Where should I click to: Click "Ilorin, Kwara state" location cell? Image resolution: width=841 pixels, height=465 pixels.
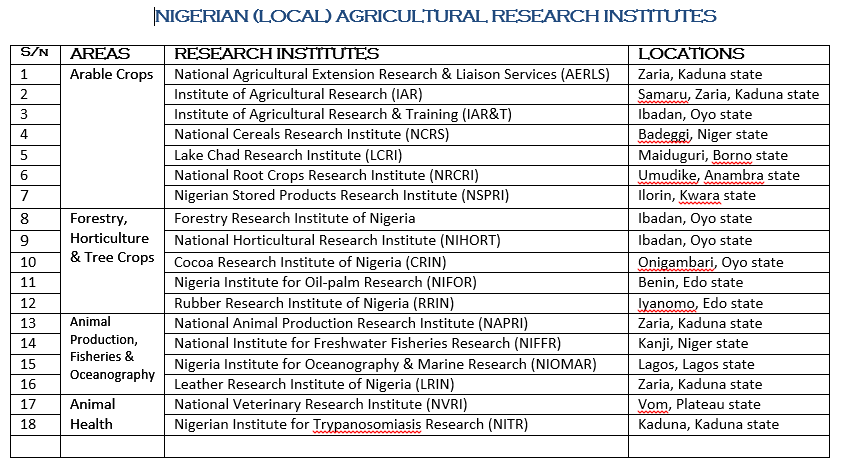[x=697, y=197]
